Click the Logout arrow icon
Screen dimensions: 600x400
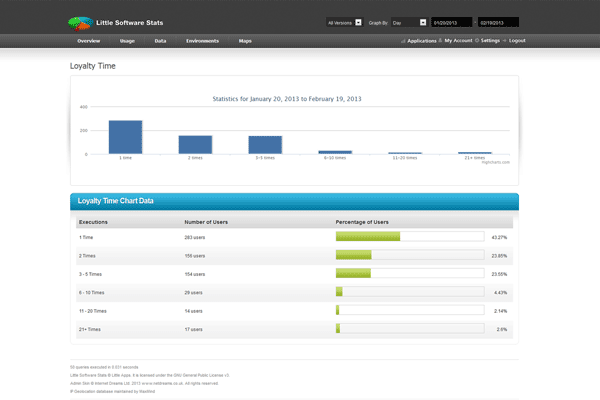pyautogui.click(x=504, y=41)
